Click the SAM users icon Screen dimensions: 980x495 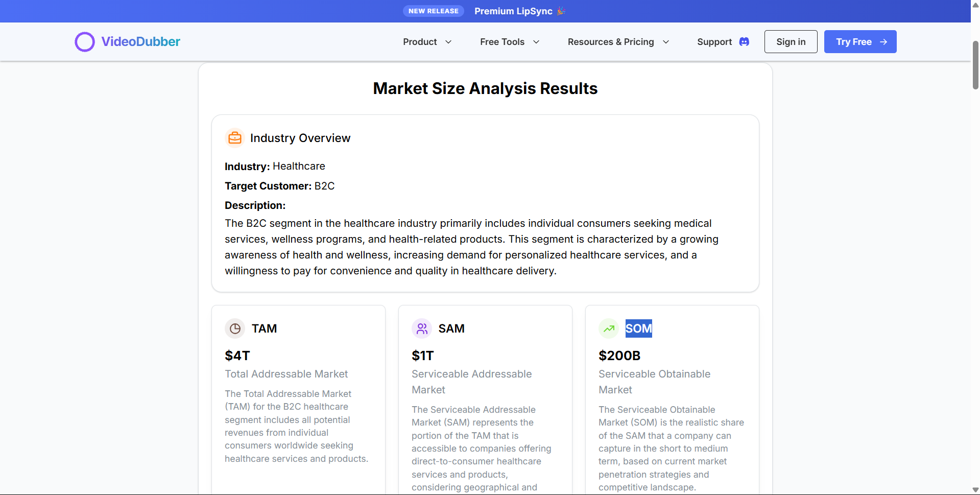point(422,328)
